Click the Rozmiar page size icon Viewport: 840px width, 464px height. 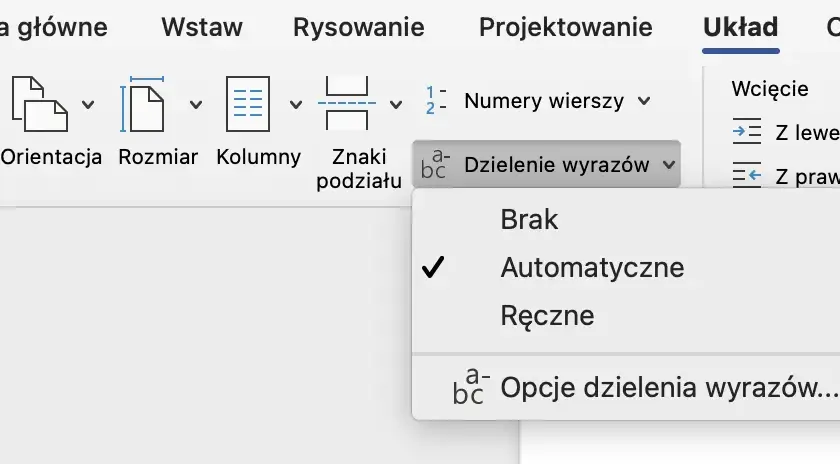(x=142, y=104)
